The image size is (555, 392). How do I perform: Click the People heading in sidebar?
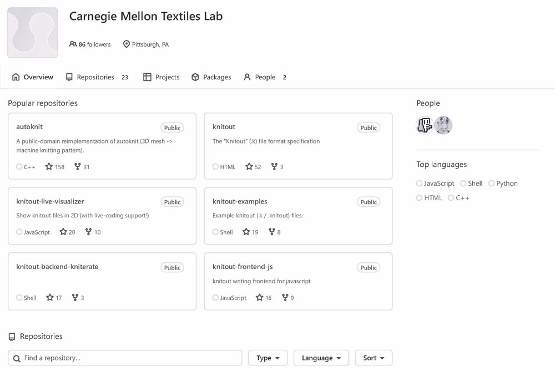pos(428,103)
